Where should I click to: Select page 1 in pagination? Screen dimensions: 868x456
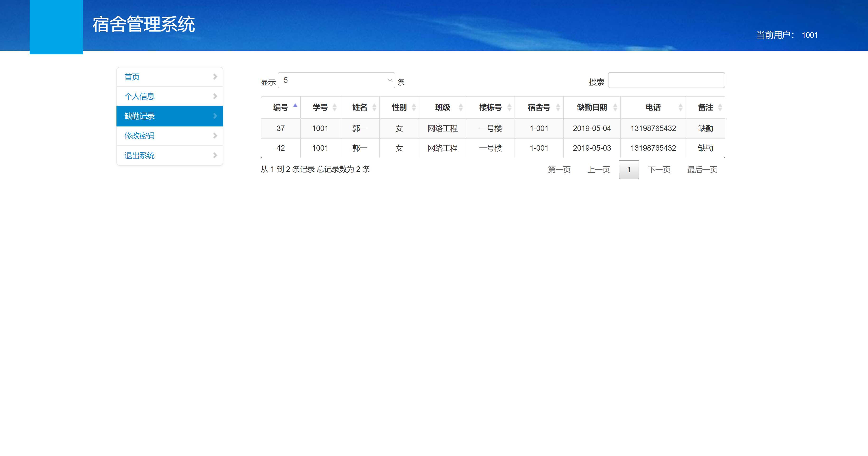click(x=629, y=170)
